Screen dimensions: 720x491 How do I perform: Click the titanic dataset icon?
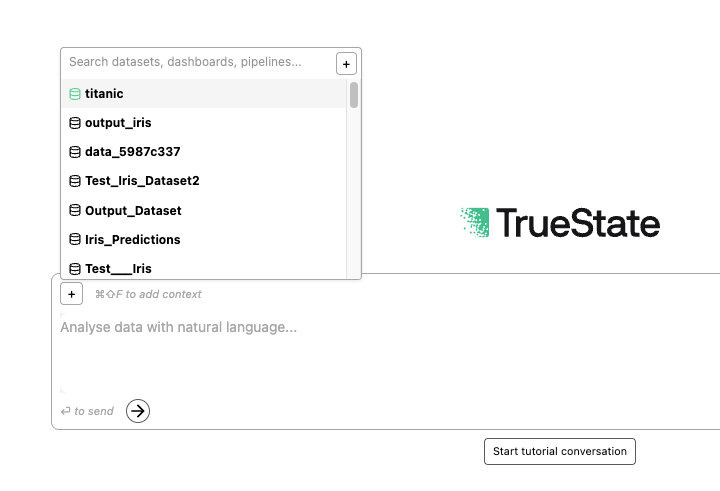point(75,94)
